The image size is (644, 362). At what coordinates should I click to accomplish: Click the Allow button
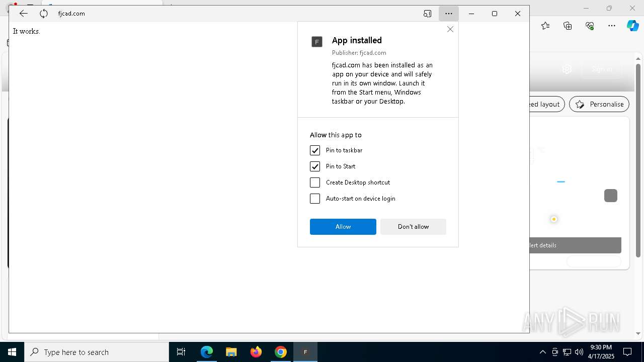(x=343, y=227)
